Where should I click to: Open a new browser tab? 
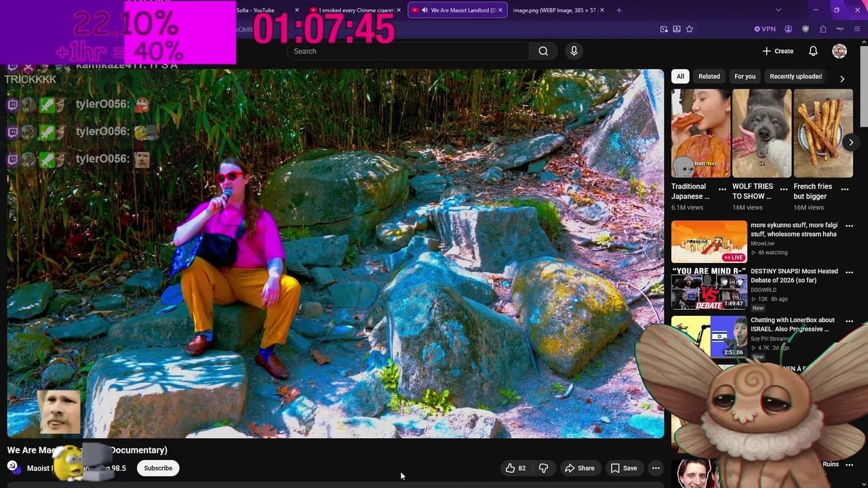coord(618,10)
